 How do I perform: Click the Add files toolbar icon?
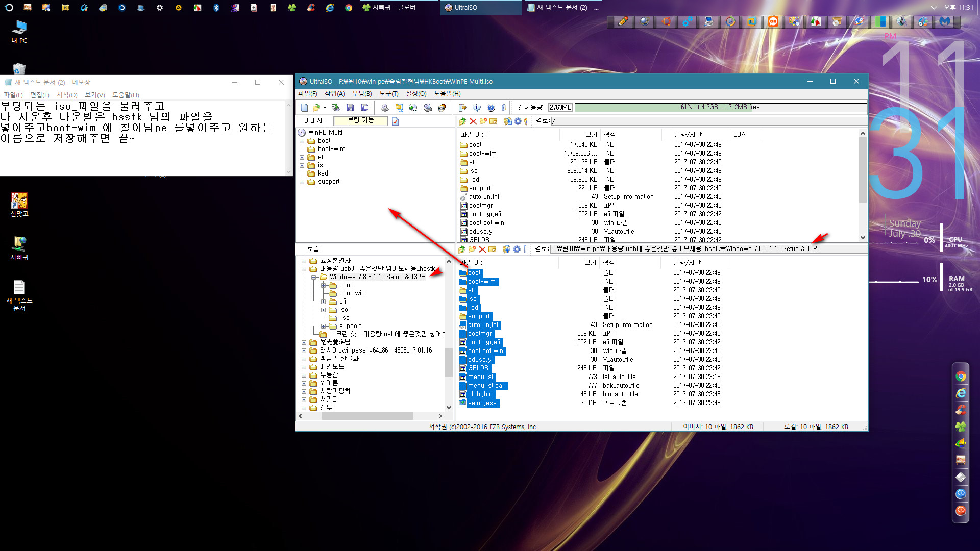pos(462,108)
